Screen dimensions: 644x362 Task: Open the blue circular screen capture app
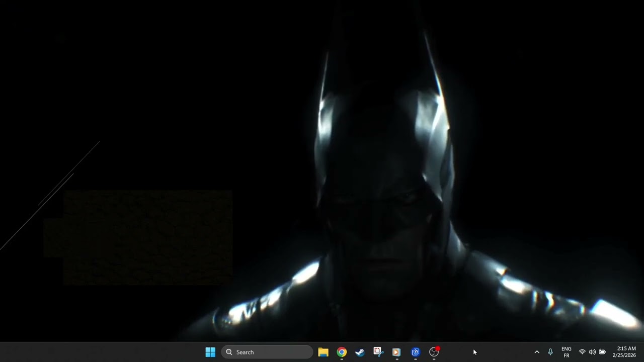(x=415, y=352)
